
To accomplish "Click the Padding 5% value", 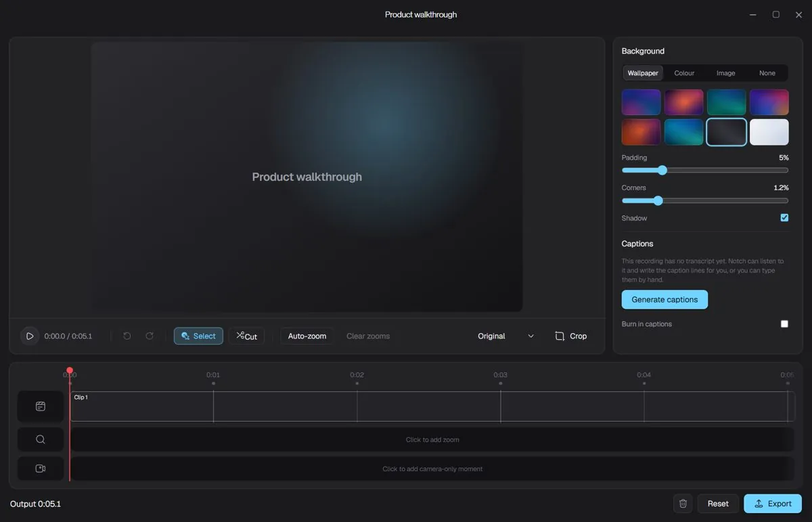I will [784, 158].
